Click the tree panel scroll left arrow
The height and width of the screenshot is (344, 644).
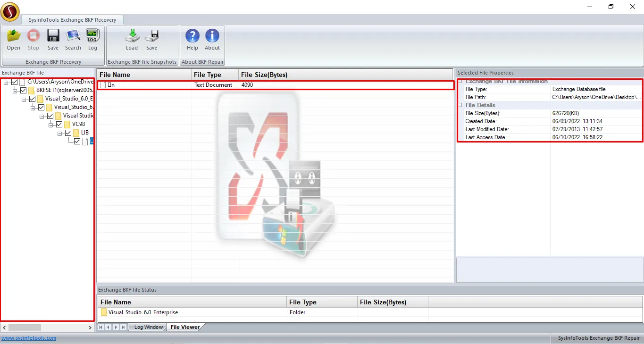click(x=4, y=327)
